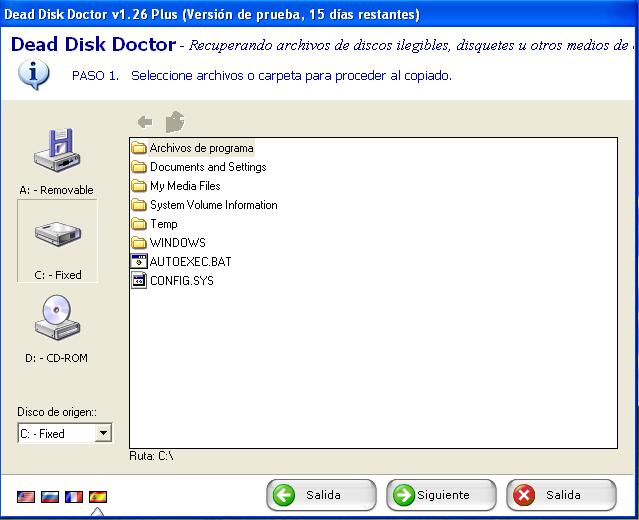Click the Temp folder icon
The image size is (639, 520).
point(139,223)
